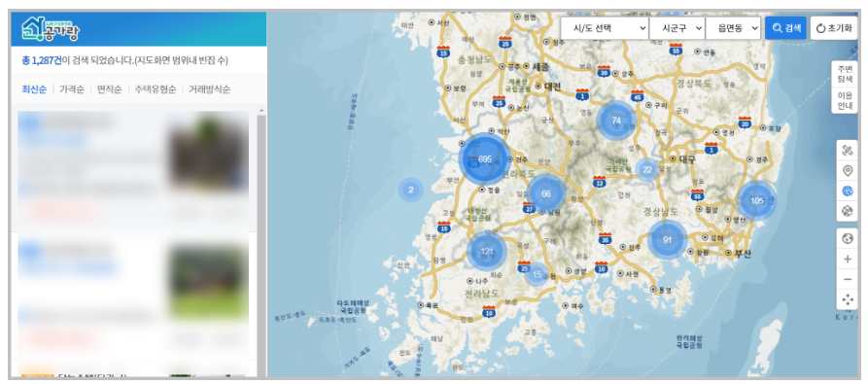Click the satellite view map icon
The width and height of the screenshot is (868, 384).
tap(847, 150)
